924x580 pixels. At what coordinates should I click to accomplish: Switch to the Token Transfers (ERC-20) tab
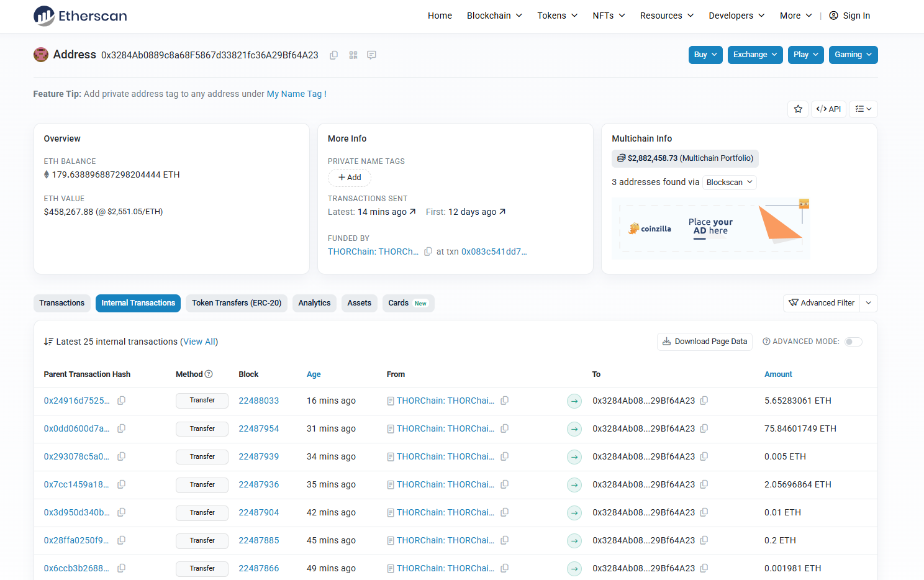236,303
